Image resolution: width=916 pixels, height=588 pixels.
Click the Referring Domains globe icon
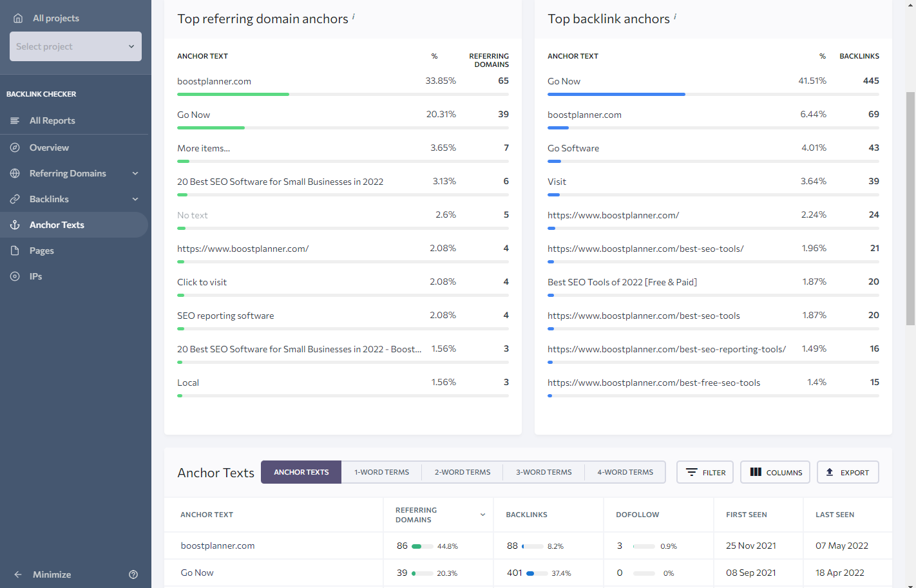pos(15,173)
